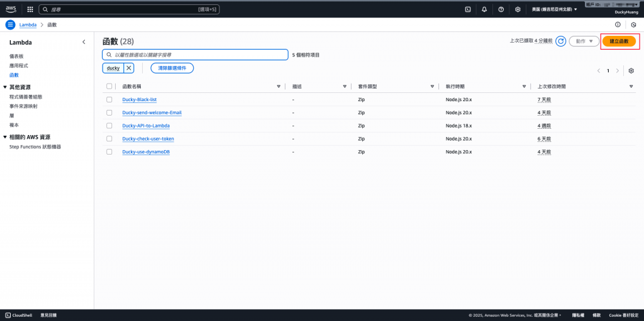Screen dimensions: 644x321
Task: Open 層 in the sidebar
Action: coord(11,116)
